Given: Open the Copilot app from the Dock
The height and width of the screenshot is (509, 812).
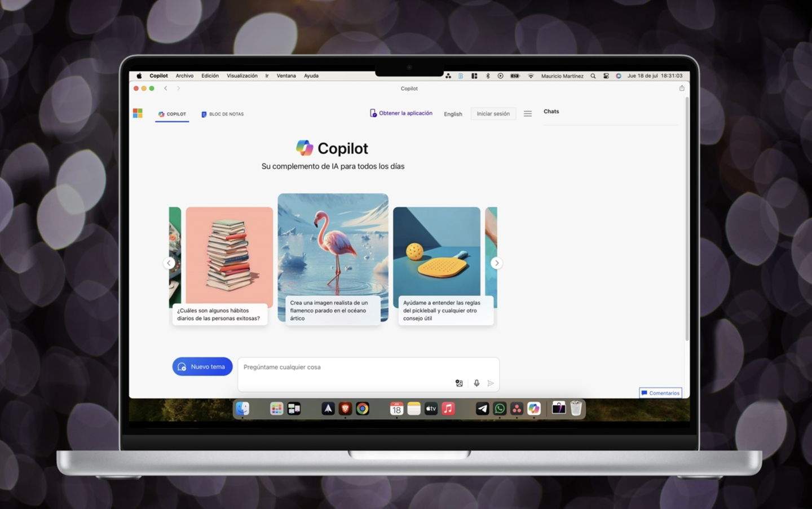Looking at the screenshot, I should (533, 409).
